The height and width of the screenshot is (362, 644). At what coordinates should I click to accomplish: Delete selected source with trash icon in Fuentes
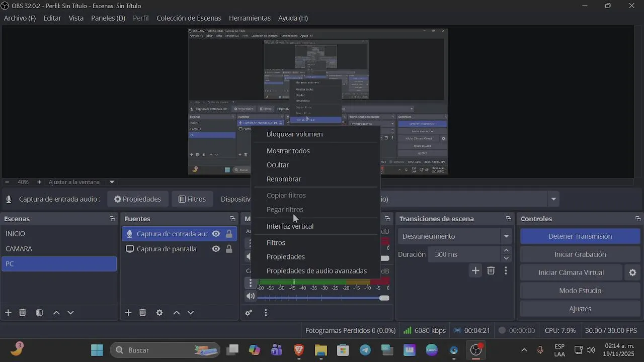click(143, 313)
